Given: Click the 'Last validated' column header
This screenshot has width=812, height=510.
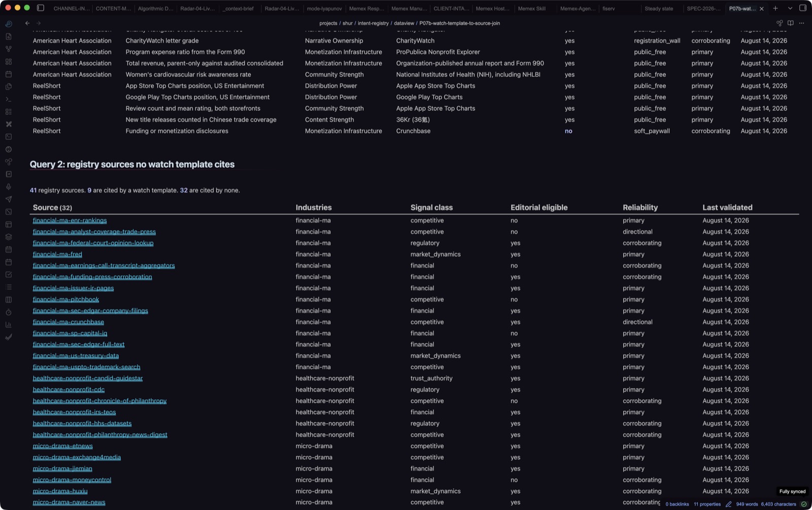Looking at the screenshot, I should tap(727, 208).
